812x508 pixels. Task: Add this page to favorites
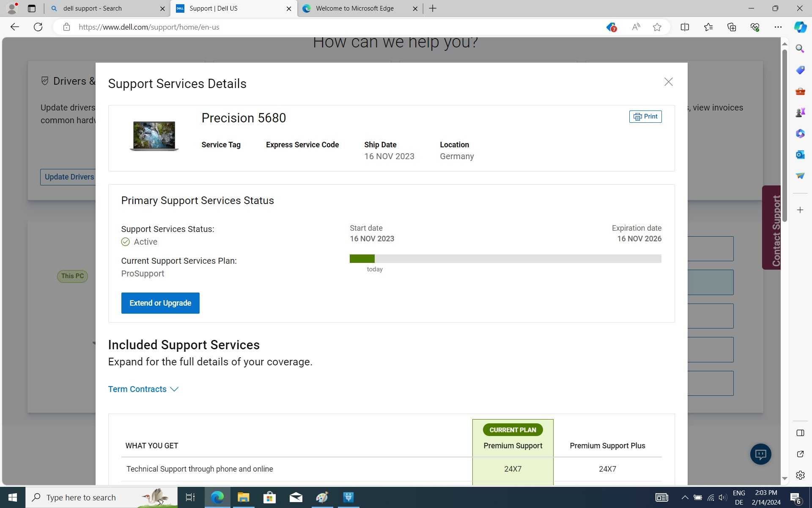pyautogui.click(x=657, y=27)
